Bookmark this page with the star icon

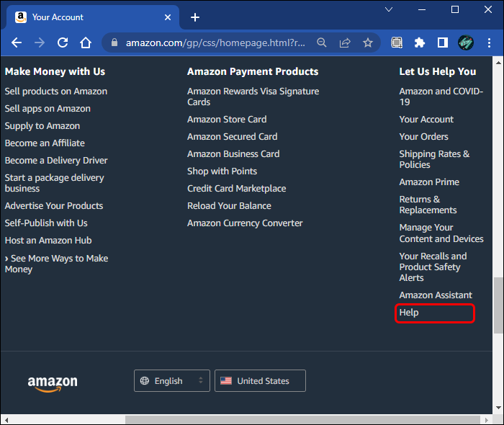coord(368,42)
